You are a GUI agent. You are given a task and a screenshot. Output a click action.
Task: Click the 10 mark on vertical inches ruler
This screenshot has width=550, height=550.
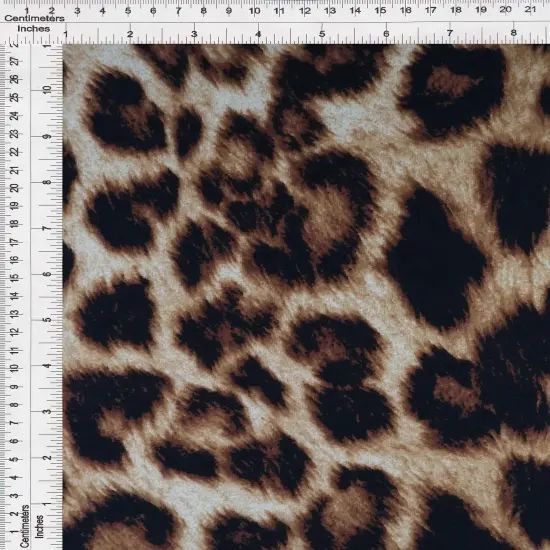point(47,89)
